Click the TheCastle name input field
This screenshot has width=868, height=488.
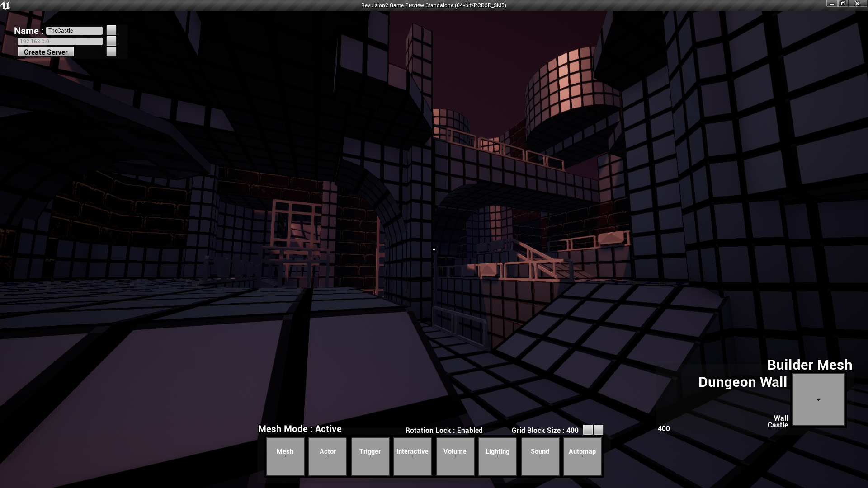pyautogui.click(x=74, y=31)
